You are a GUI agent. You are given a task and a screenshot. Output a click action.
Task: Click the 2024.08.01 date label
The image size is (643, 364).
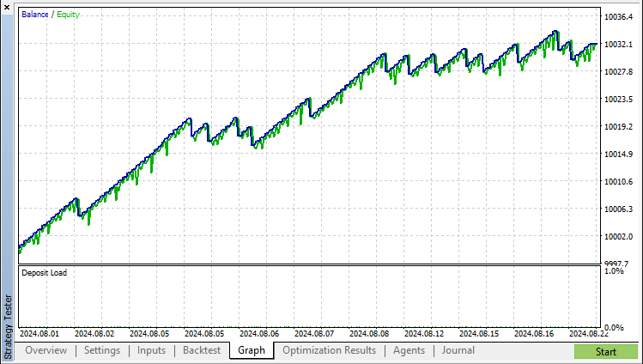point(39,334)
